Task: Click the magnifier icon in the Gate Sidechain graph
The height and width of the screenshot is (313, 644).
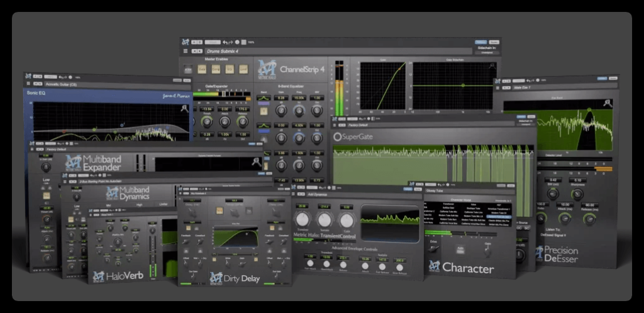Action: coord(491,65)
